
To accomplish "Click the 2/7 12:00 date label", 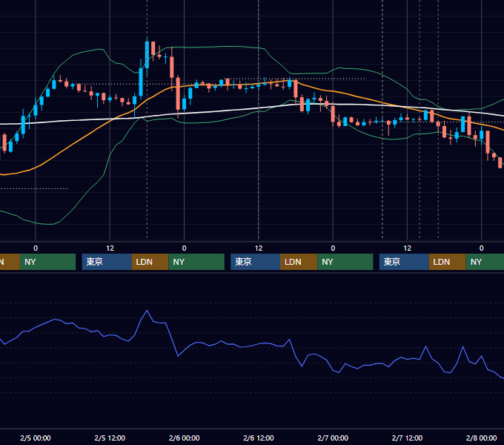I will pyautogui.click(x=407, y=438).
